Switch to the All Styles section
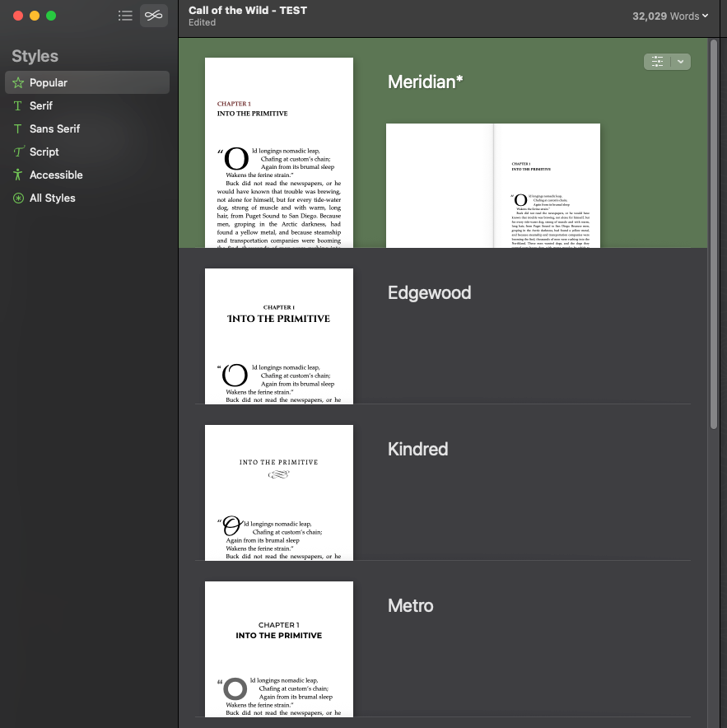 51,198
